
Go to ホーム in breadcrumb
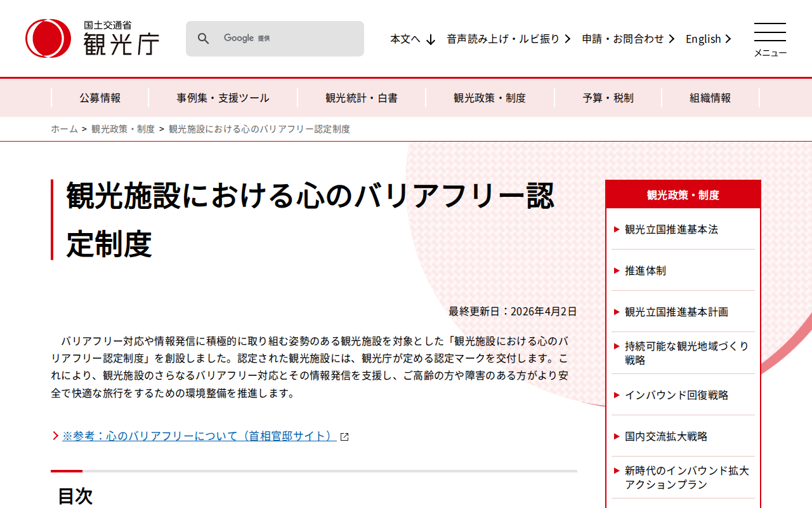64,129
